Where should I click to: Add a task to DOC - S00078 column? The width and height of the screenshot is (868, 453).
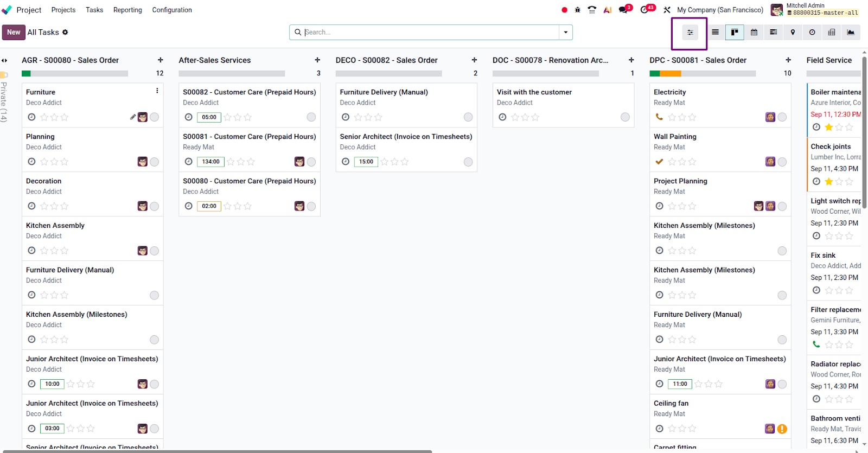click(x=631, y=60)
